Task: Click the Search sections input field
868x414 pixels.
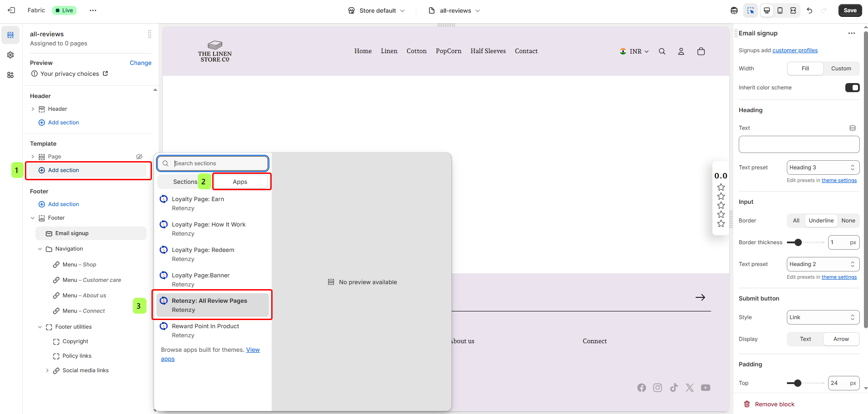Action: (218, 163)
